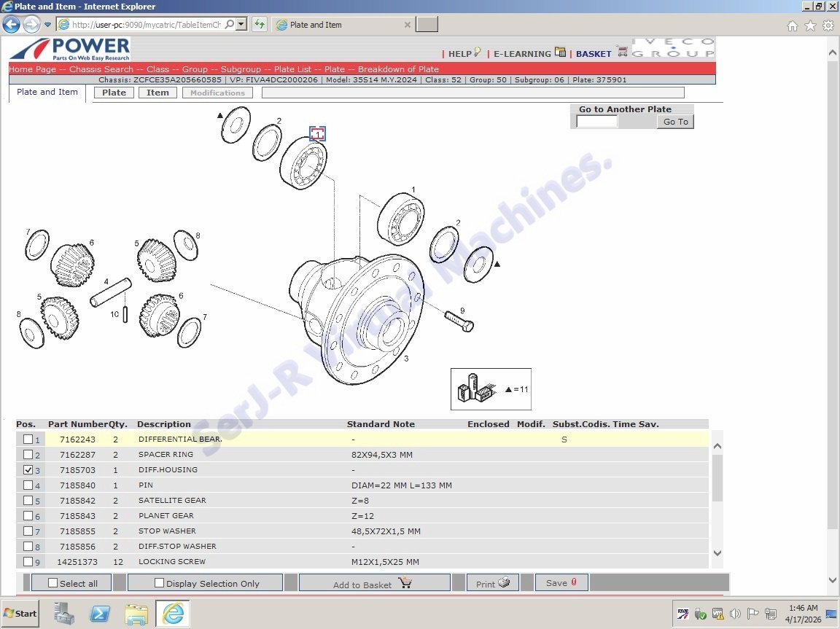Uncheck the Diff.Housing row checkbox

(x=28, y=470)
